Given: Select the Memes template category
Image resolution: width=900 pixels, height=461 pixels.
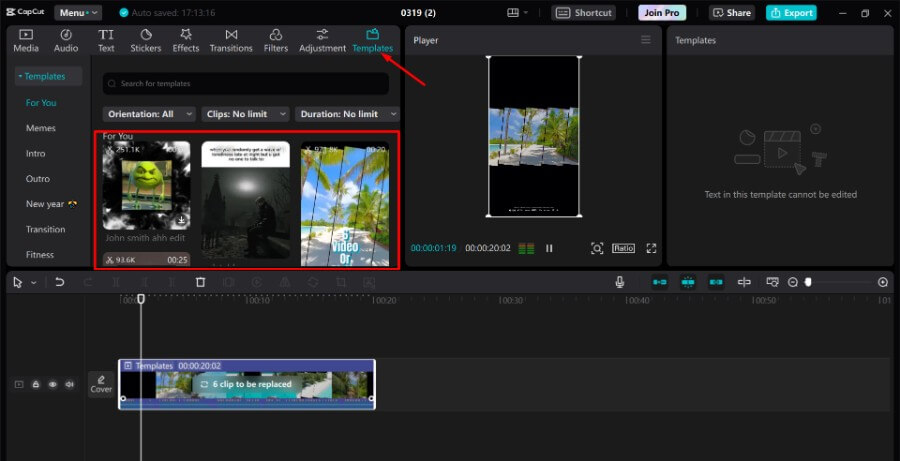Looking at the screenshot, I should [x=41, y=128].
